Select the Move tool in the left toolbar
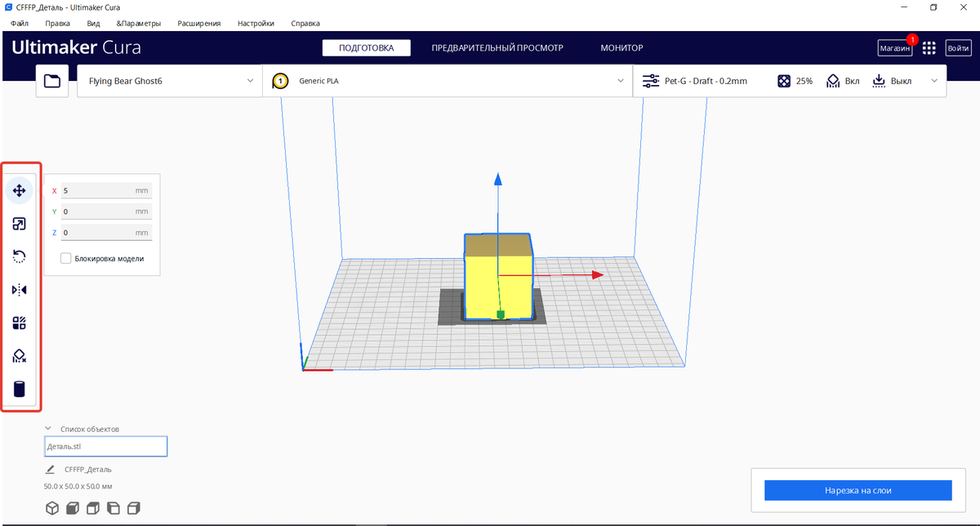Viewport: 980px width, 526px height. click(20, 190)
